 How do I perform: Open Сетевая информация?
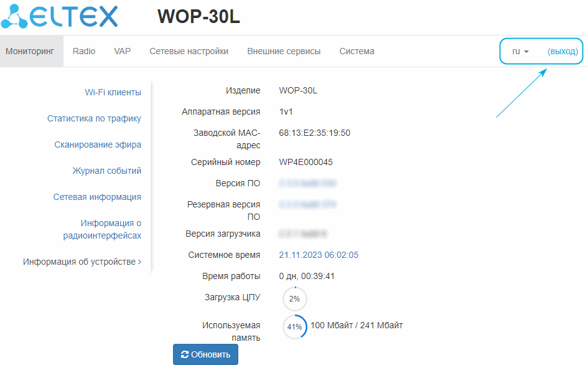tap(97, 197)
